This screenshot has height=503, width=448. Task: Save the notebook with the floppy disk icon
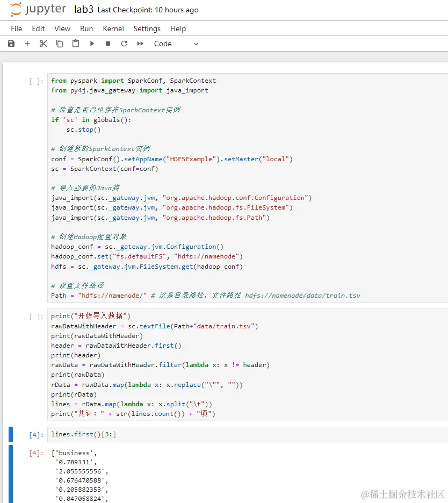click(11, 44)
